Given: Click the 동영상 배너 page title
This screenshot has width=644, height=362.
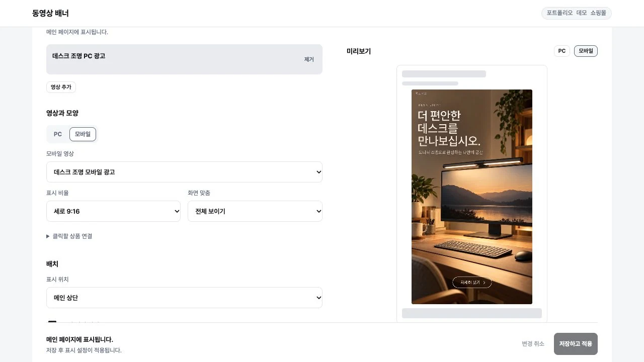Looking at the screenshot, I should [x=50, y=13].
